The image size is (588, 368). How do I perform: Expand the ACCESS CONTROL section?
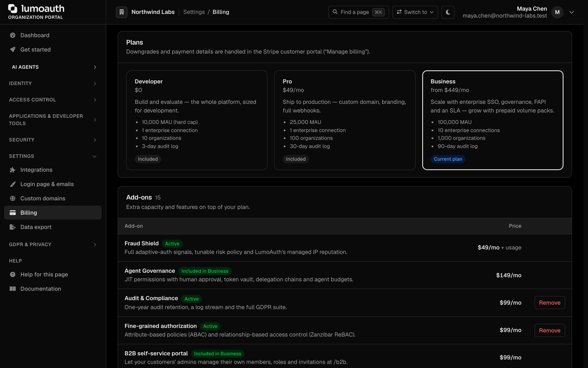[x=53, y=100]
